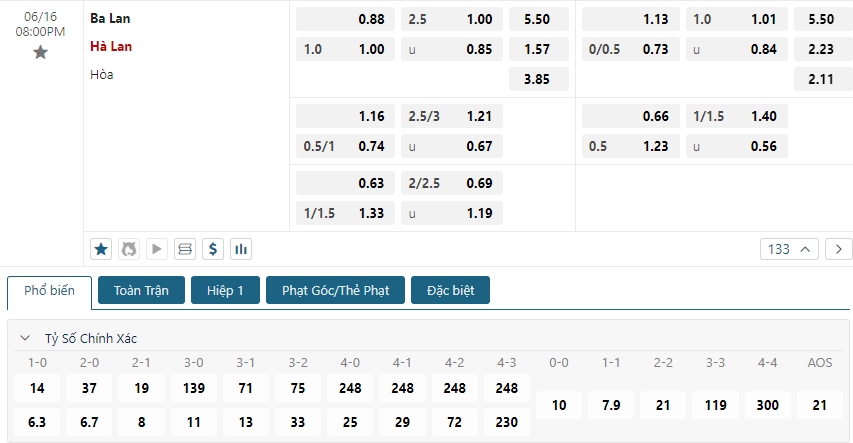
Task: Click the play video icon
Action: pyautogui.click(x=156, y=248)
